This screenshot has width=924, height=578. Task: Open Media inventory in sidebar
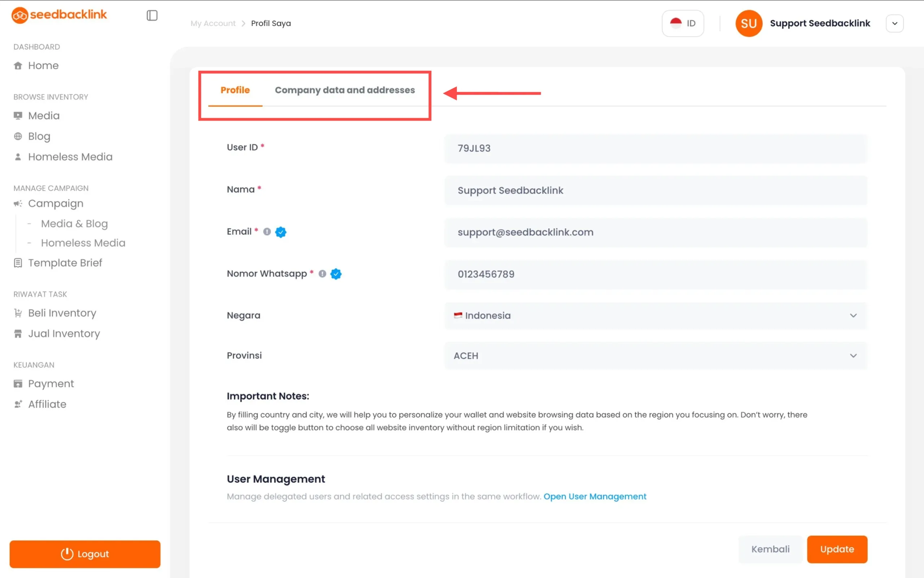pos(44,116)
